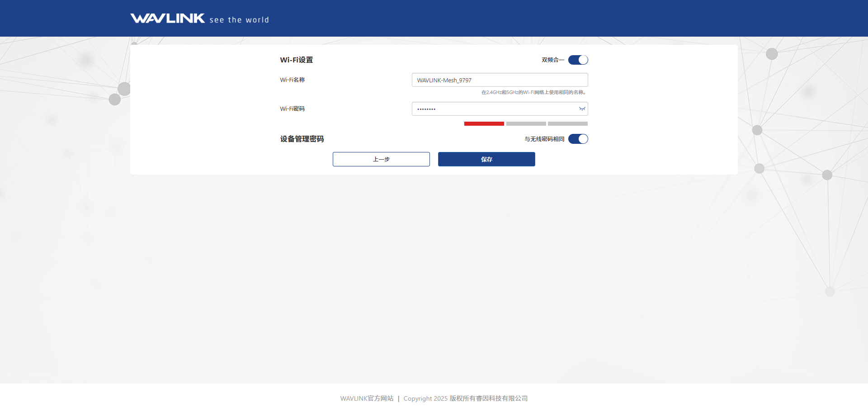This screenshot has height=412, width=868.
Task: Click the rightmost gray password strength segment
Action: [567, 123]
